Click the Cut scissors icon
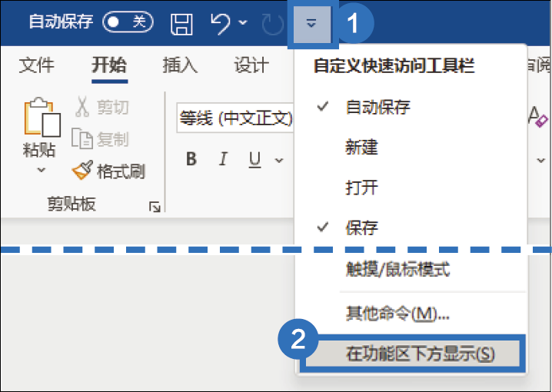The width and height of the screenshot is (552, 392). pos(82,106)
